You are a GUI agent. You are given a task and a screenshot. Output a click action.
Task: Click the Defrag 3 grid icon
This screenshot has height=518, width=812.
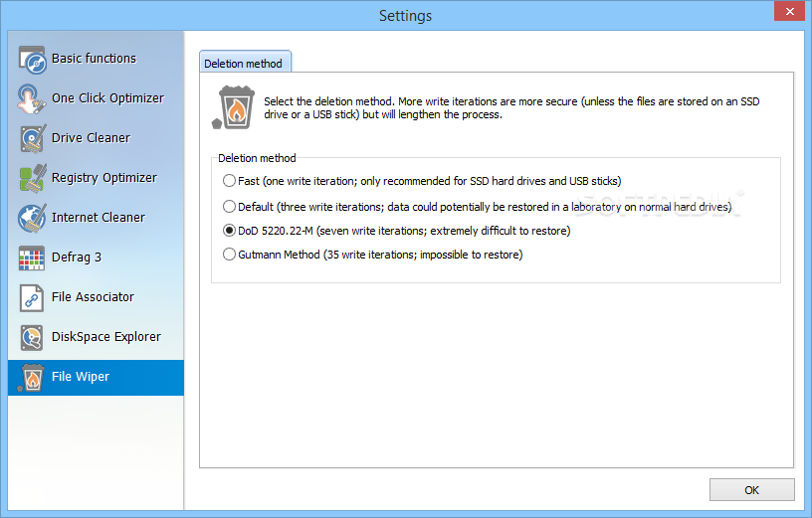[32, 258]
